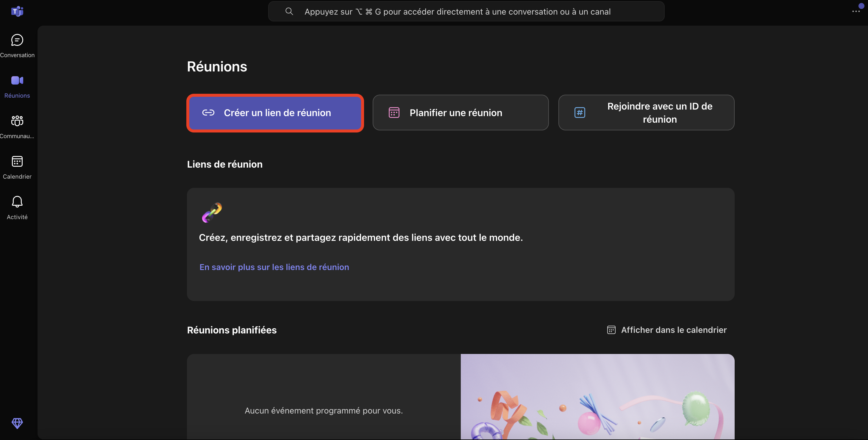Click the Aucun événement programmé card
This screenshot has height=440, width=868.
tap(324, 396)
